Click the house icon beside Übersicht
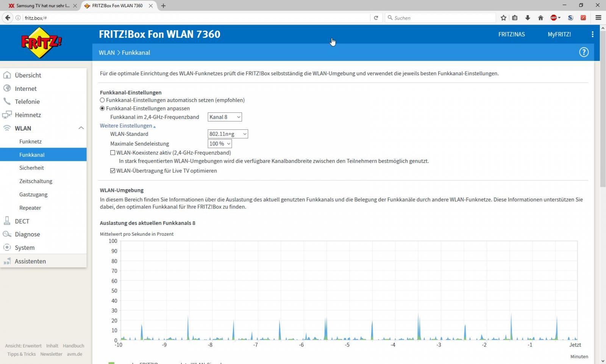This screenshot has height=364, width=606. [7, 75]
